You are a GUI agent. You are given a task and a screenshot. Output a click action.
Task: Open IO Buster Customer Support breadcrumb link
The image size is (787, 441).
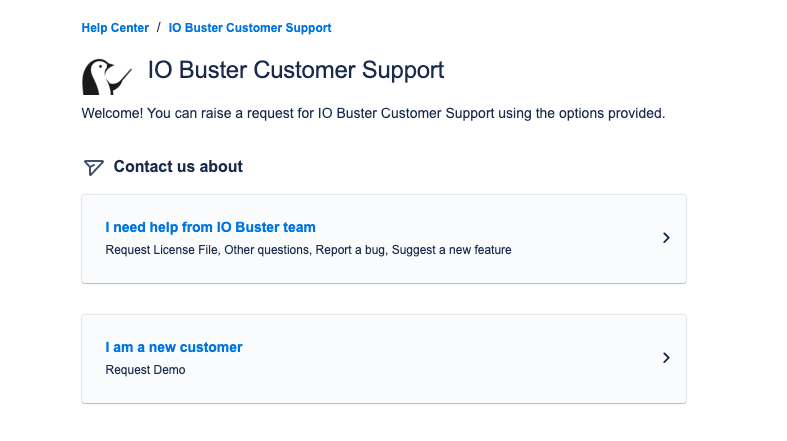click(x=250, y=28)
